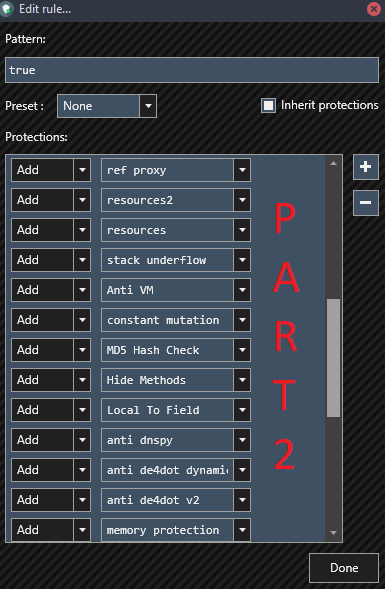Open the anti de4dot v2 protection dropdown
Viewport: 385px width, 589px height.
tap(176, 500)
